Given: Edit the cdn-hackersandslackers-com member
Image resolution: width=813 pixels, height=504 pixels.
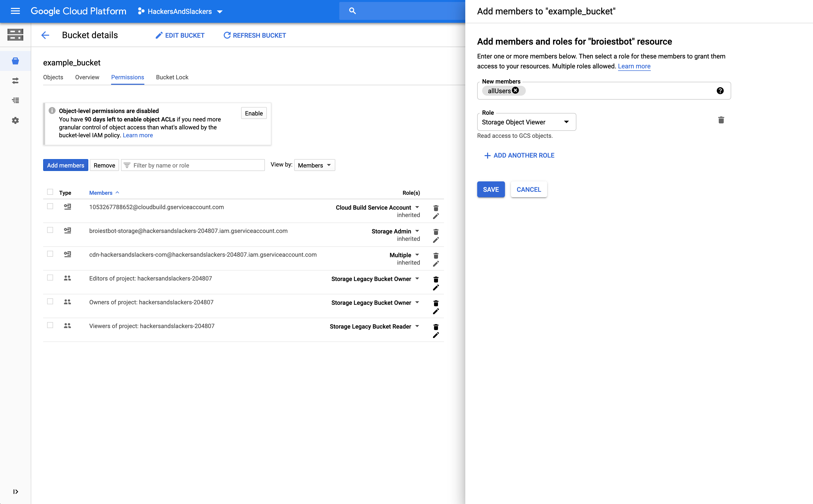Looking at the screenshot, I should (436, 264).
